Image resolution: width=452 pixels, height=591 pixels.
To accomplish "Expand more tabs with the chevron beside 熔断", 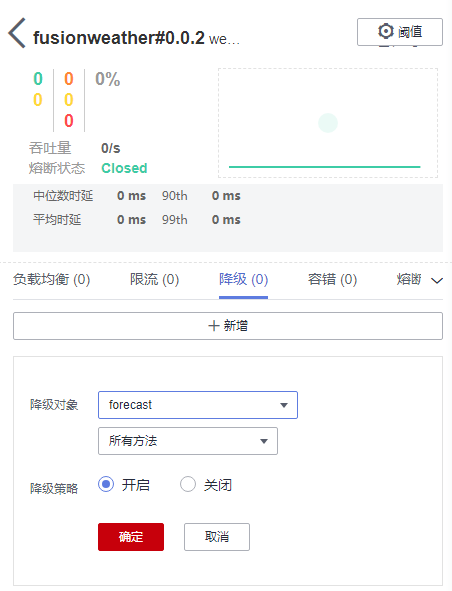I will click(437, 280).
